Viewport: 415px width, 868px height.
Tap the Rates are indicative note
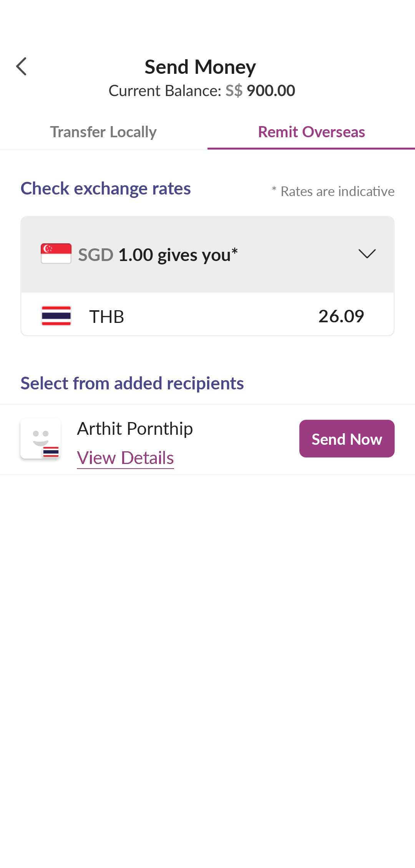click(333, 191)
